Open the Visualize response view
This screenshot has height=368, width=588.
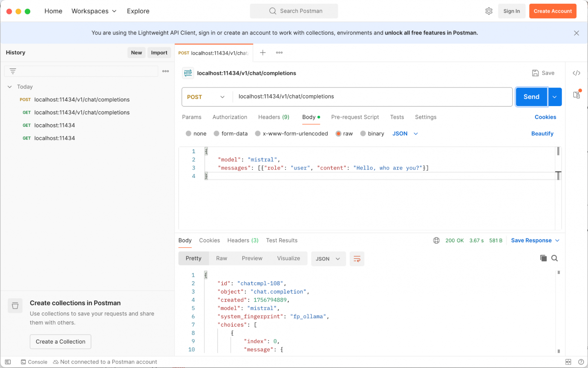tap(289, 259)
